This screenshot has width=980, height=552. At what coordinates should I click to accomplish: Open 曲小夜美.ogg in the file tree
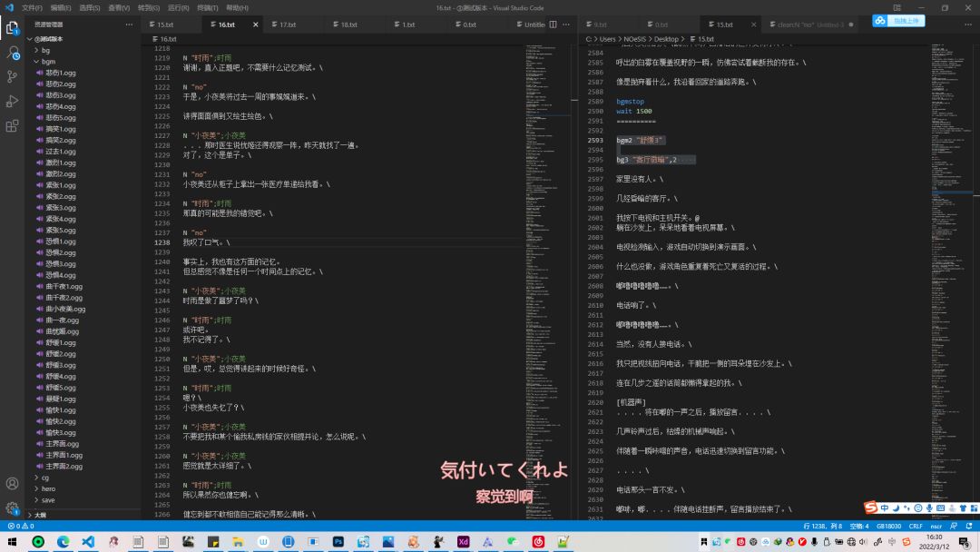(65, 309)
